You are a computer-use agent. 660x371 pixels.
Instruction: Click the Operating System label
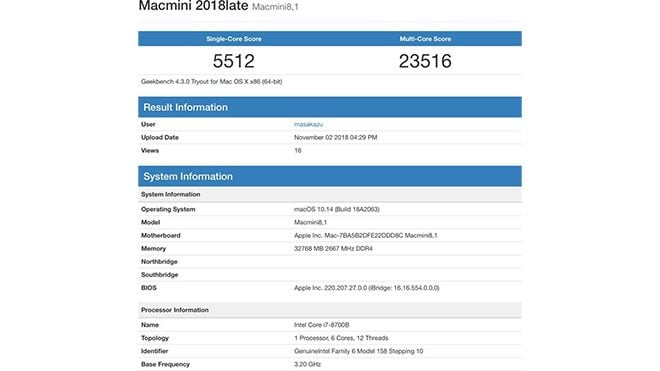point(168,209)
